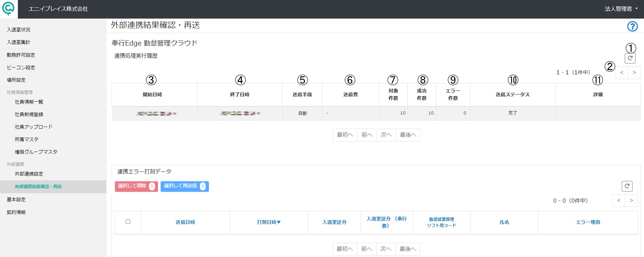
Task: Click the 選択して削除 button
Action: 136,186
